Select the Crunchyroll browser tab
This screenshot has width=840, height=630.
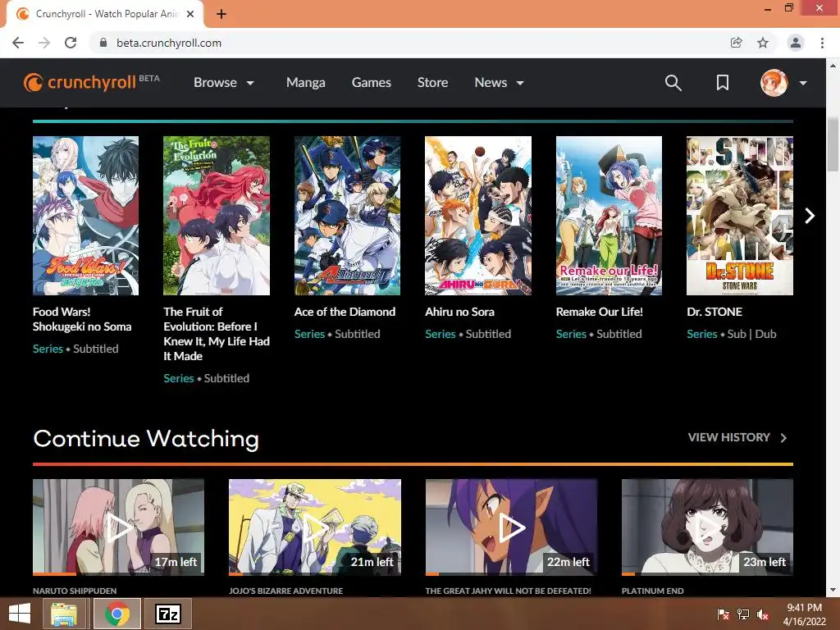105,14
